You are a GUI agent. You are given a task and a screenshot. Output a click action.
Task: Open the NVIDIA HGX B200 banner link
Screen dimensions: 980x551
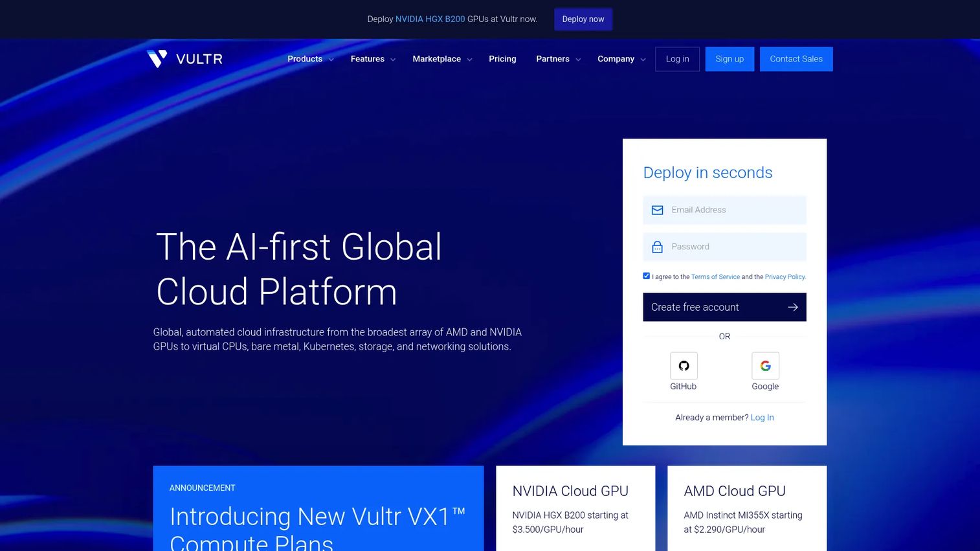click(x=430, y=19)
